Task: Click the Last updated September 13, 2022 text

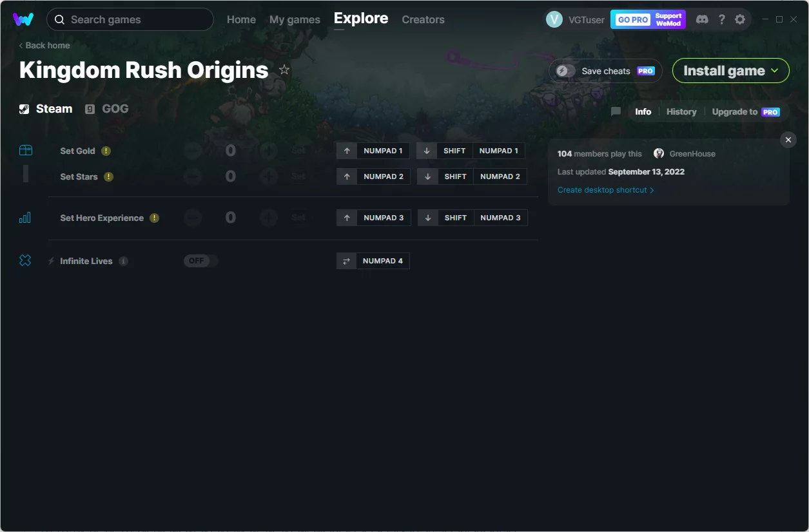Action: [x=621, y=172]
